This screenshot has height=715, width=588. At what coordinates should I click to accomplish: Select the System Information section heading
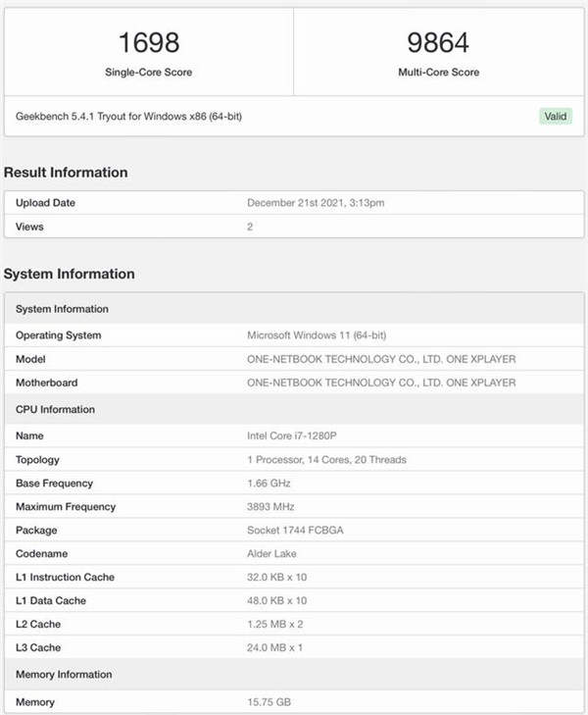point(69,274)
